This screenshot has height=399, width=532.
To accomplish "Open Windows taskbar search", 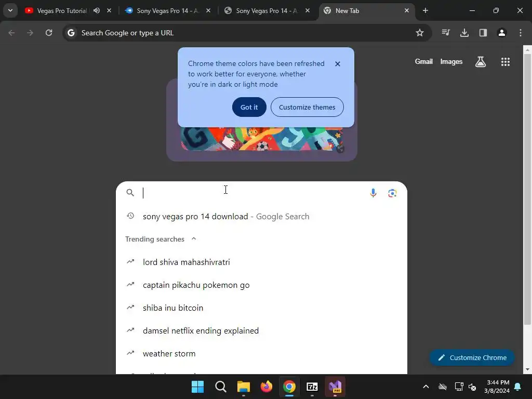I will (220, 387).
